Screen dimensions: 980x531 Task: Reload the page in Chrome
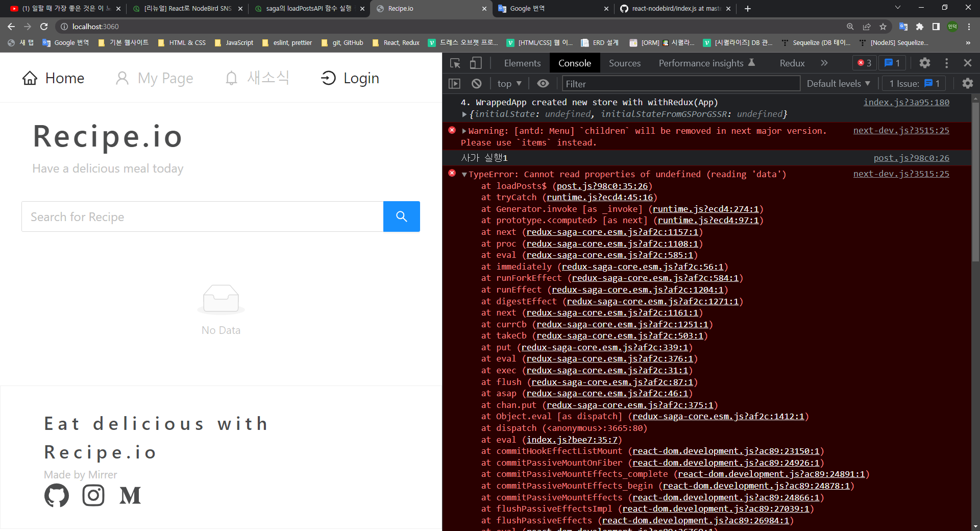(x=44, y=27)
